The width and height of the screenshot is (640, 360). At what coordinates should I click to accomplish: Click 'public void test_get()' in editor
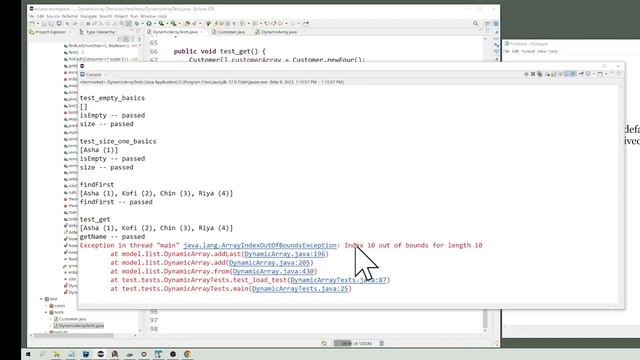[x=220, y=51]
